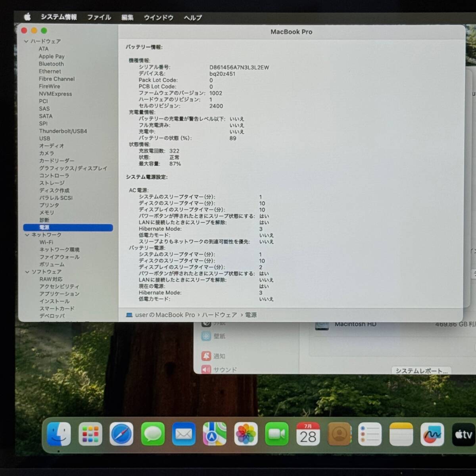Select Fibre Channel in the sidebar
The width and height of the screenshot is (476, 476).
(57, 79)
